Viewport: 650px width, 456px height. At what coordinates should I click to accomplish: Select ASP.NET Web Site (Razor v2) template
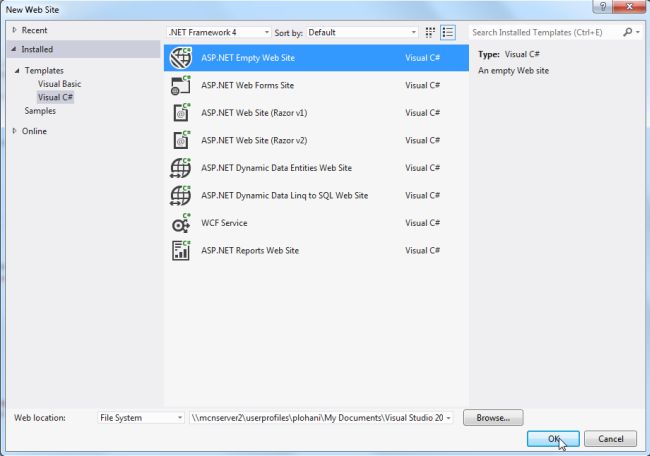316,140
